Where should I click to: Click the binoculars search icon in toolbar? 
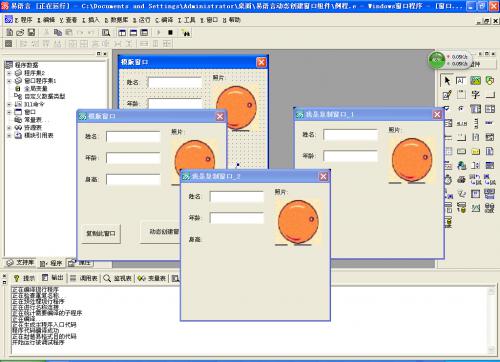tap(186, 33)
